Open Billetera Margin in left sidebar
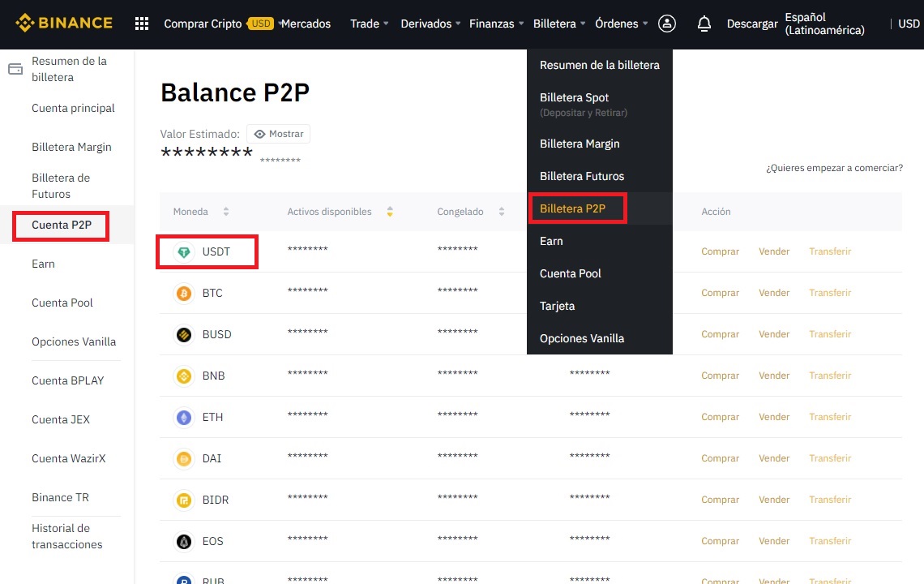 pos(71,147)
